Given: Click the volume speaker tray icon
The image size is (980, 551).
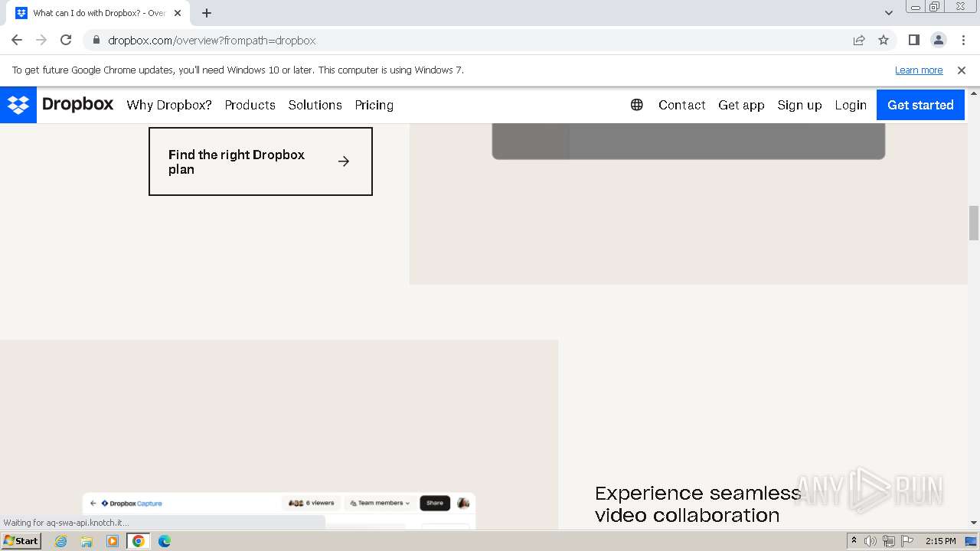Looking at the screenshot, I should 871,541.
